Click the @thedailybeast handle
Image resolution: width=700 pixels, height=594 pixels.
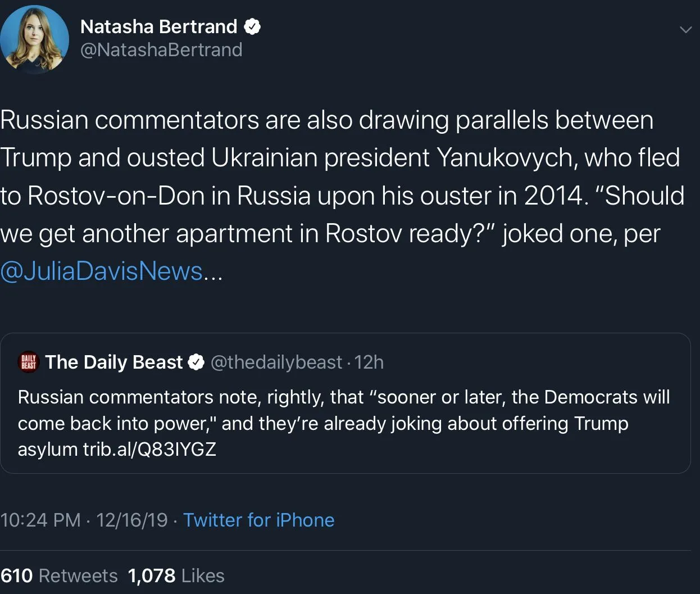click(276, 362)
